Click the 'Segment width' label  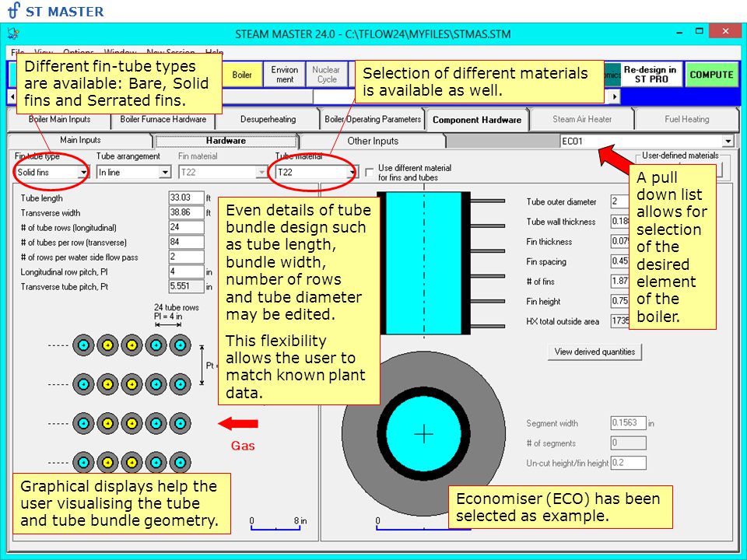tap(552, 423)
